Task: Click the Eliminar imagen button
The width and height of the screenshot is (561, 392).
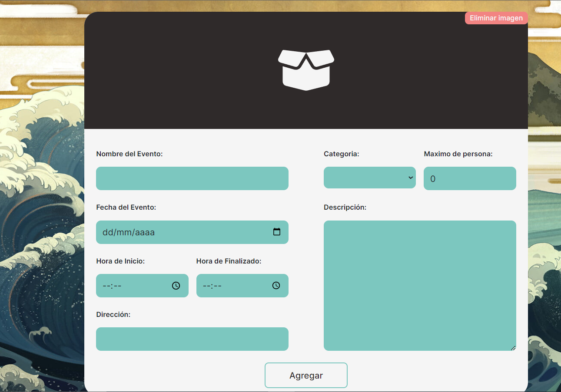Action: (x=496, y=18)
